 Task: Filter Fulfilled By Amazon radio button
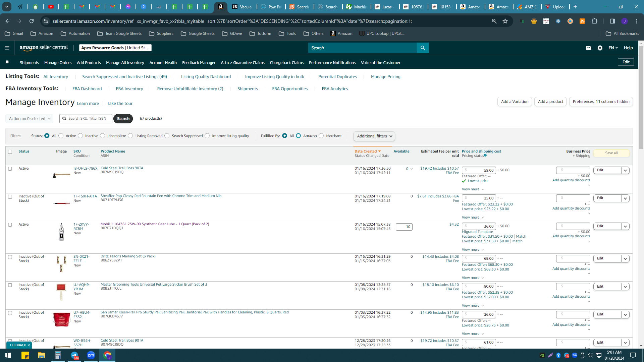coord(299,136)
